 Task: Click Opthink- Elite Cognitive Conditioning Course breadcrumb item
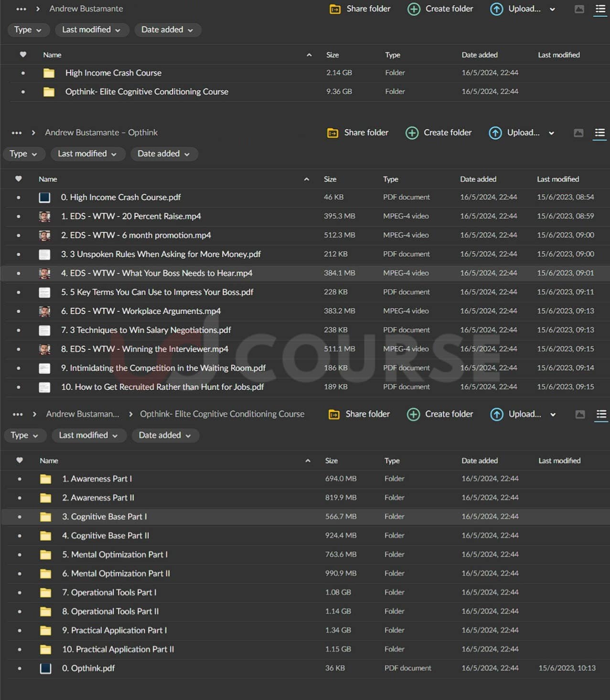point(222,414)
